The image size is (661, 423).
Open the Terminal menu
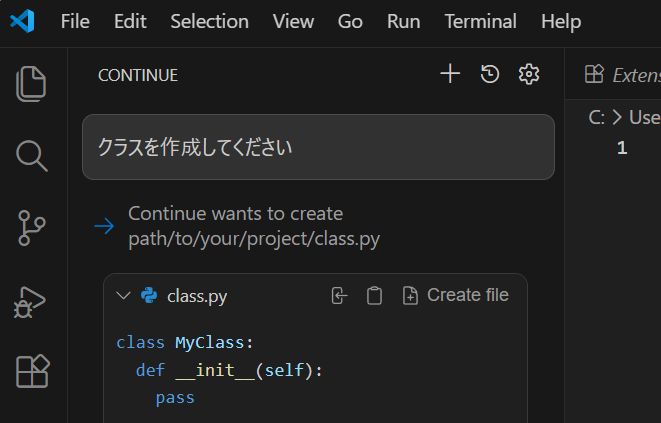point(480,21)
